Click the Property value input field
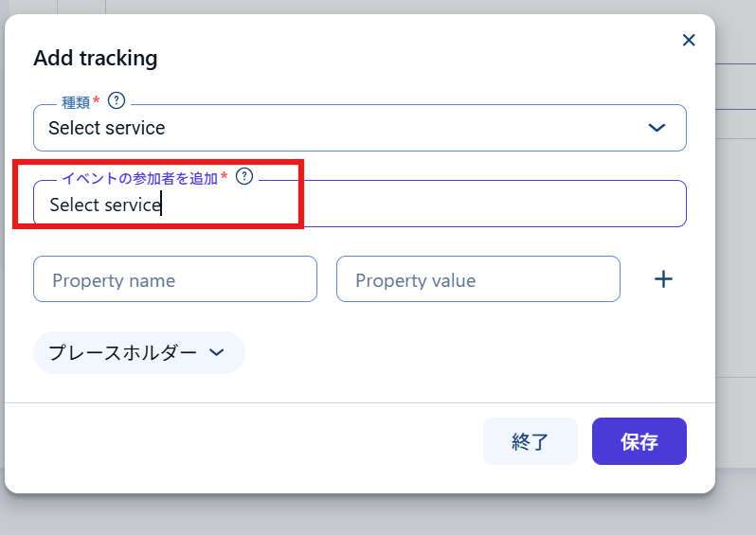Image resolution: width=756 pixels, height=535 pixels. [478, 279]
